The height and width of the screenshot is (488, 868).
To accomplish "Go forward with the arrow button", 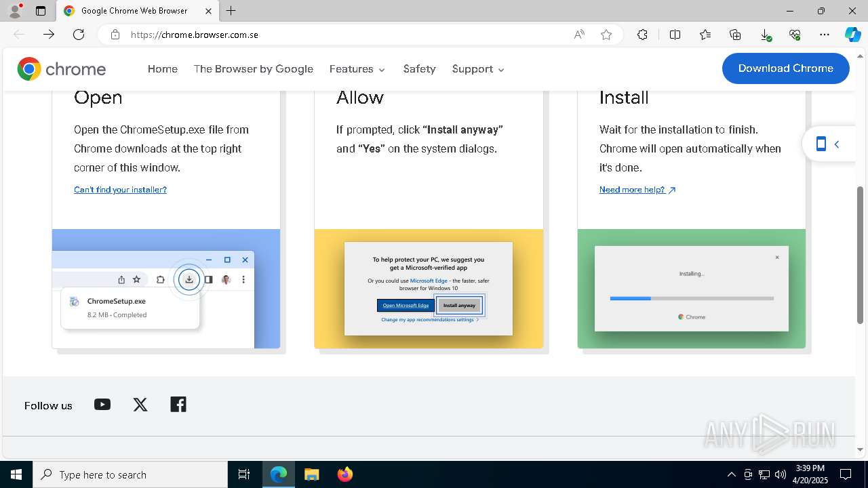I will (x=49, y=35).
